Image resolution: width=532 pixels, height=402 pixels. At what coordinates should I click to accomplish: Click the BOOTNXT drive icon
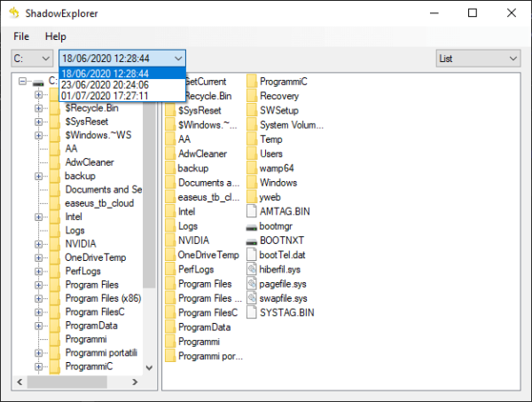[x=252, y=242]
